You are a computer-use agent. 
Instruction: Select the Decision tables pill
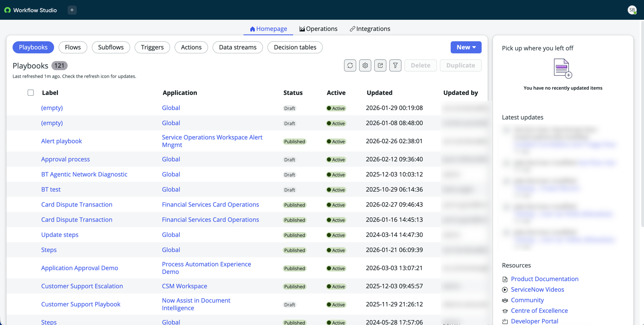point(295,47)
